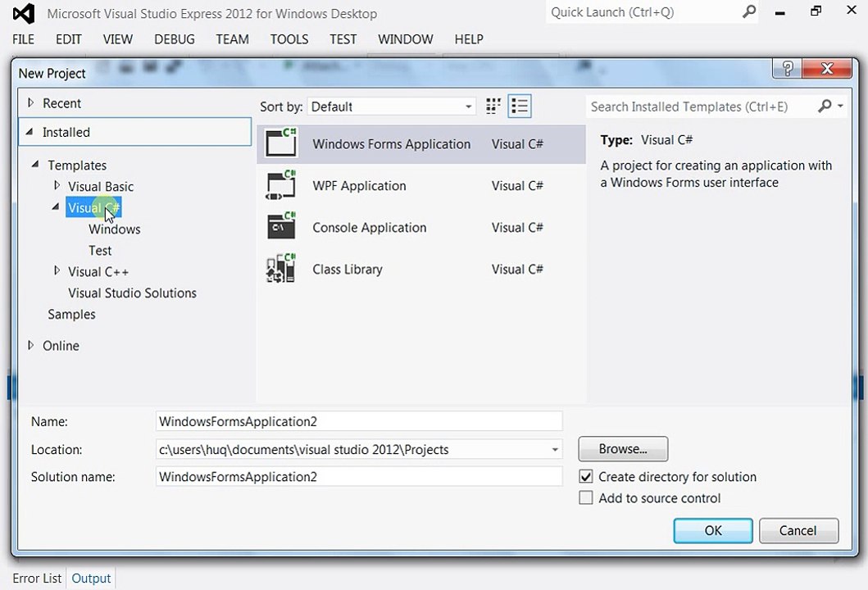
Task: Open the Sort by Default dropdown
Action: (x=391, y=107)
